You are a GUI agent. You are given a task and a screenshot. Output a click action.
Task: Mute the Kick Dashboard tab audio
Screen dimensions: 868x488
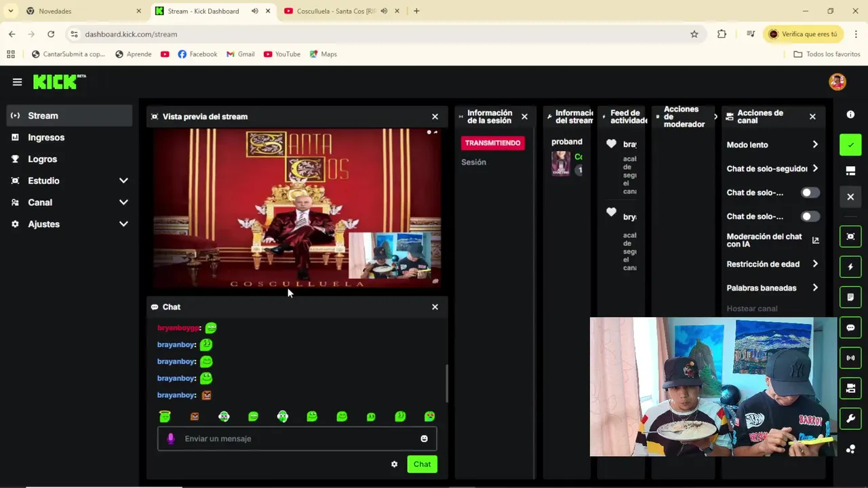point(254,11)
